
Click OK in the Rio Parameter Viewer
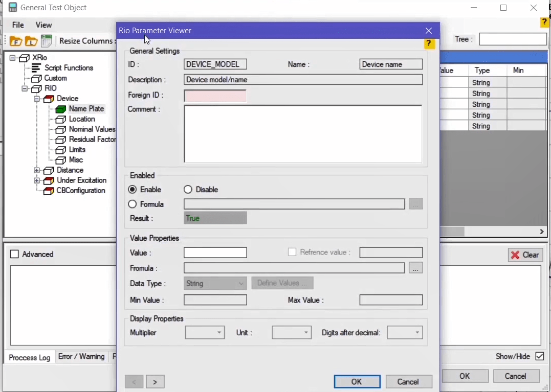[357, 382]
